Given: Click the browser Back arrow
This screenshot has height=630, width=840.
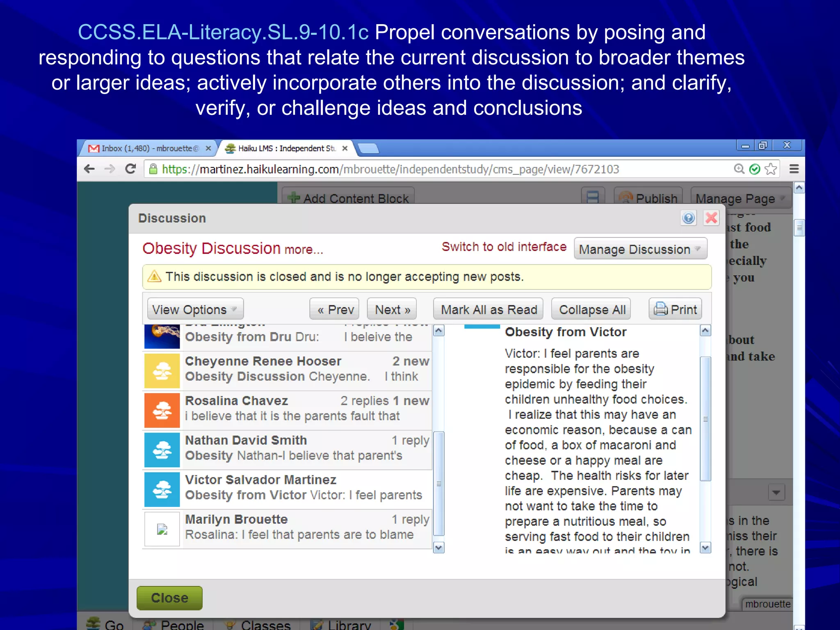Looking at the screenshot, I should coord(89,169).
